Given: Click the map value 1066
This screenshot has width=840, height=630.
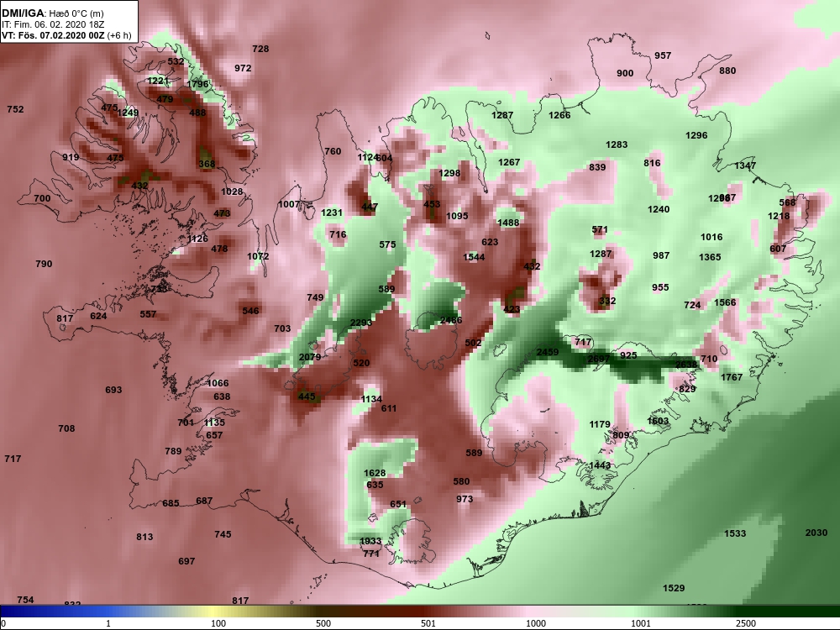Looking at the screenshot, I should pos(218,383).
